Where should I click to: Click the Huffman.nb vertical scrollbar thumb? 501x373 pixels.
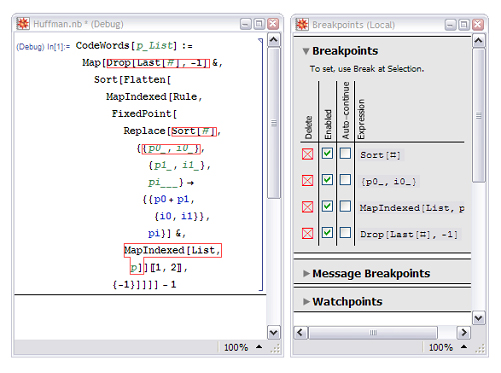pos(274,123)
